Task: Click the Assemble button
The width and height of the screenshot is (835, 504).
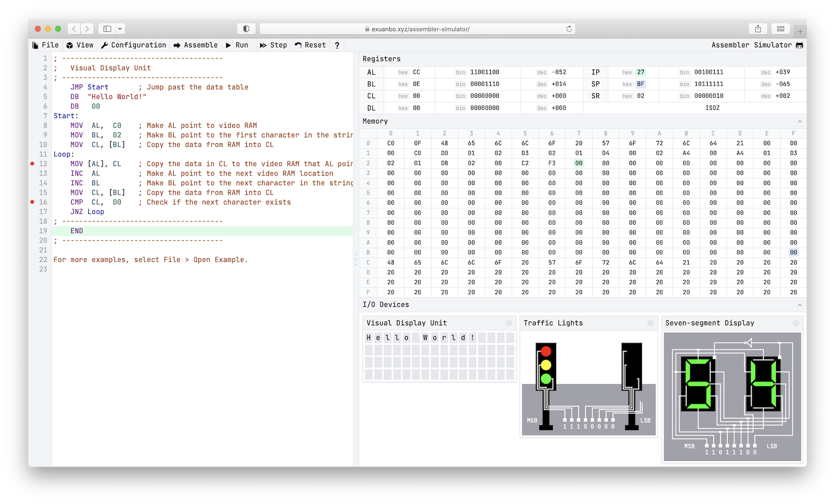Action: pos(195,45)
